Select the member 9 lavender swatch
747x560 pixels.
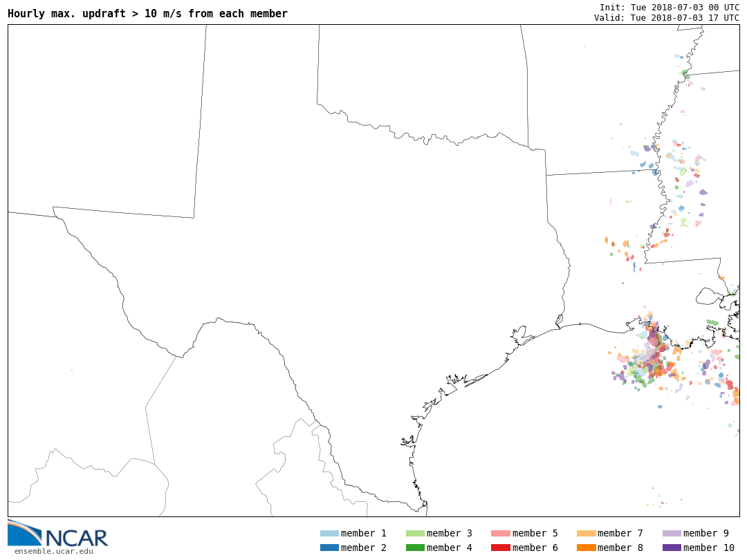coord(672,533)
